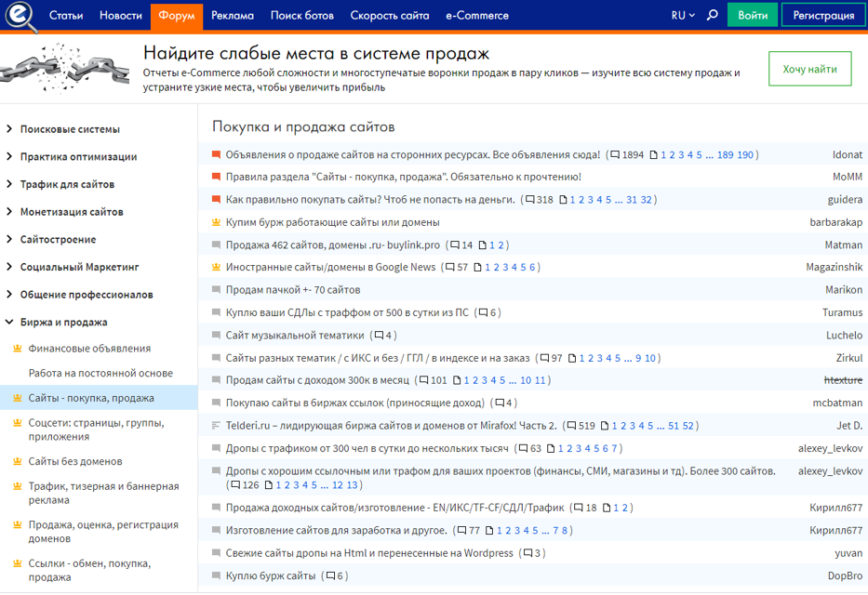Click crown icon next to 'Сайты без доменов'
868x595 pixels.
click(17, 461)
